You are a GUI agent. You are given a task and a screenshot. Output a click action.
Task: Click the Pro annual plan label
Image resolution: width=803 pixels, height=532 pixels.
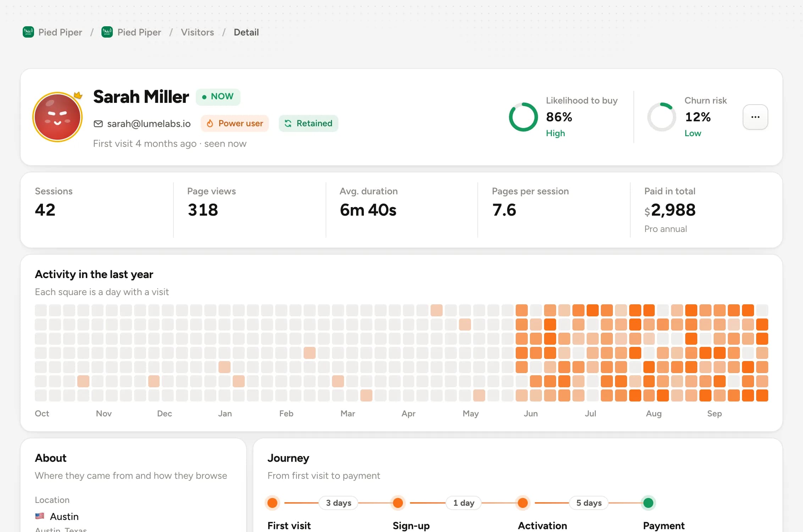(666, 229)
